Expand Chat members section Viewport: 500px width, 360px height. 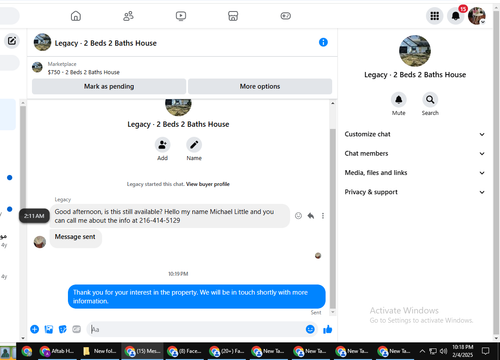[x=415, y=154]
